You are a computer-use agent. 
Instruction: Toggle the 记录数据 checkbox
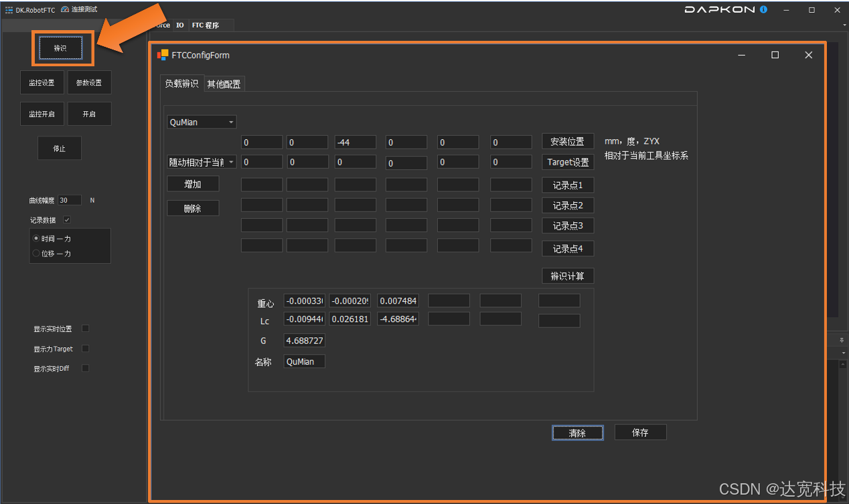(x=67, y=220)
